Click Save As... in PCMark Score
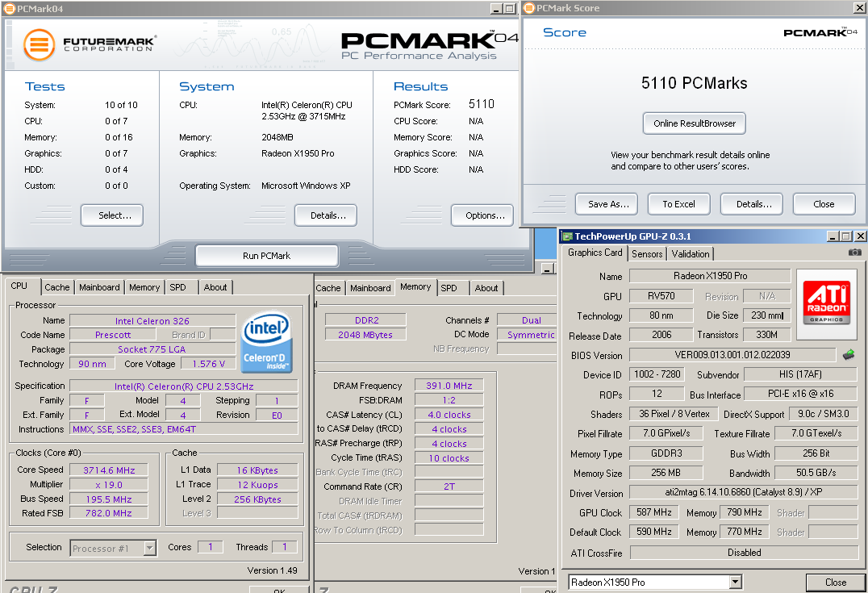The width and height of the screenshot is (868, 593). (607, 204)
